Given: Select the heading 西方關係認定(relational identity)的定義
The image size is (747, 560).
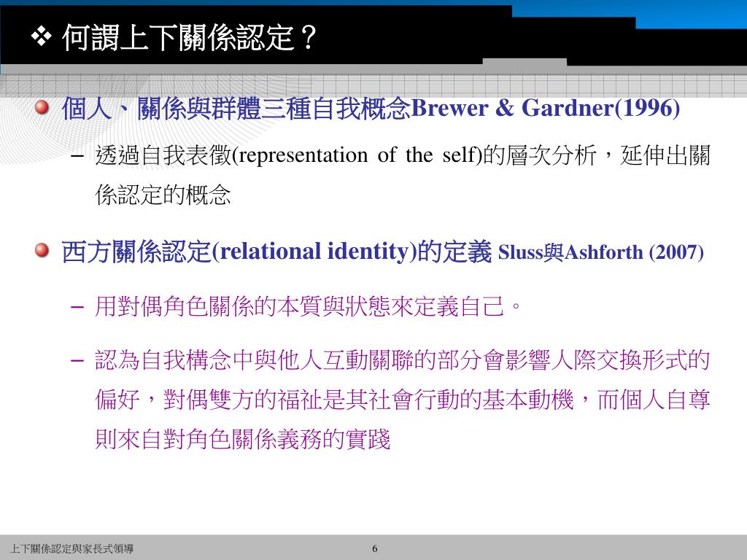Looking at the screenshot, I should tap(276, 252).
